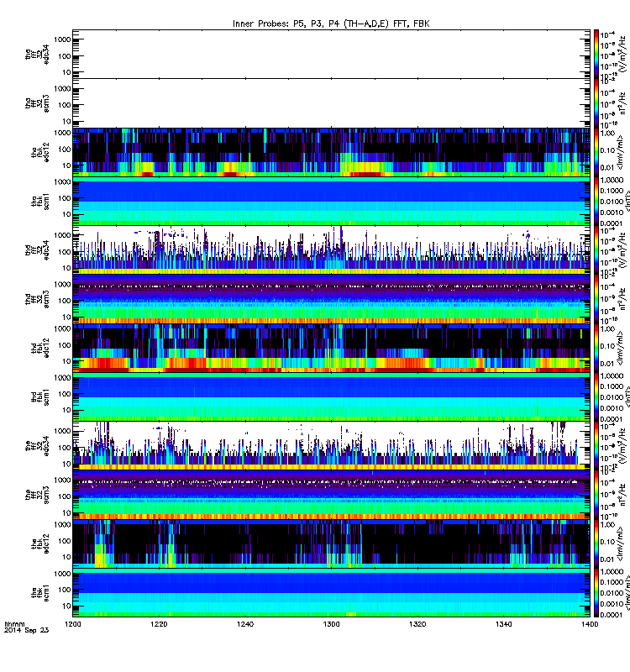Screen dimensions: 630x672
Task: Click the 'tha fbk edc12' panel label
Action: (x=40, y=152)
